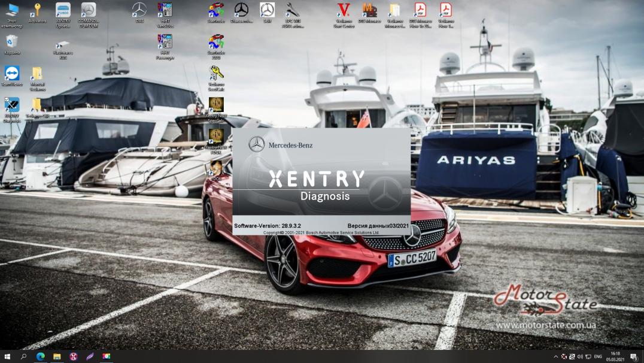
Task: Open the Activators key icon
Action: 37,10
